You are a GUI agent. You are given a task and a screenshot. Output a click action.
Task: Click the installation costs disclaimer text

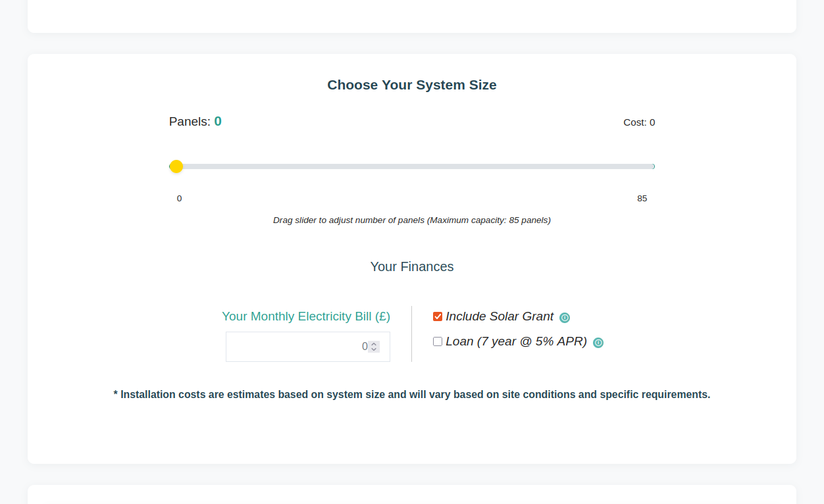(x=412, y=394)
